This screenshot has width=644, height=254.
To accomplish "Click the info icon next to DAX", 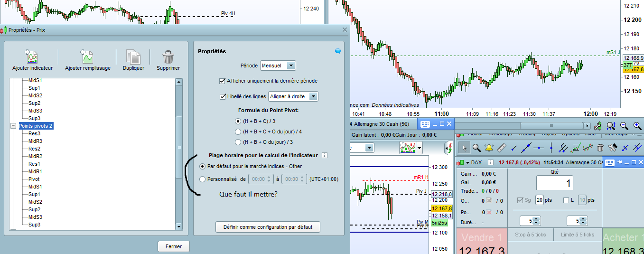I will [490, 162].
